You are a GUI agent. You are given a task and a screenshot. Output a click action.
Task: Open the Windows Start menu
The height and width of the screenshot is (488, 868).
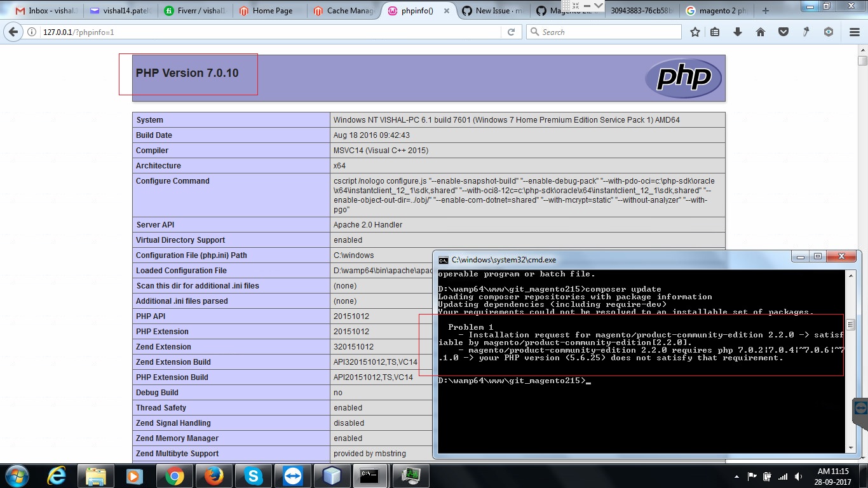tap(16, 476)
